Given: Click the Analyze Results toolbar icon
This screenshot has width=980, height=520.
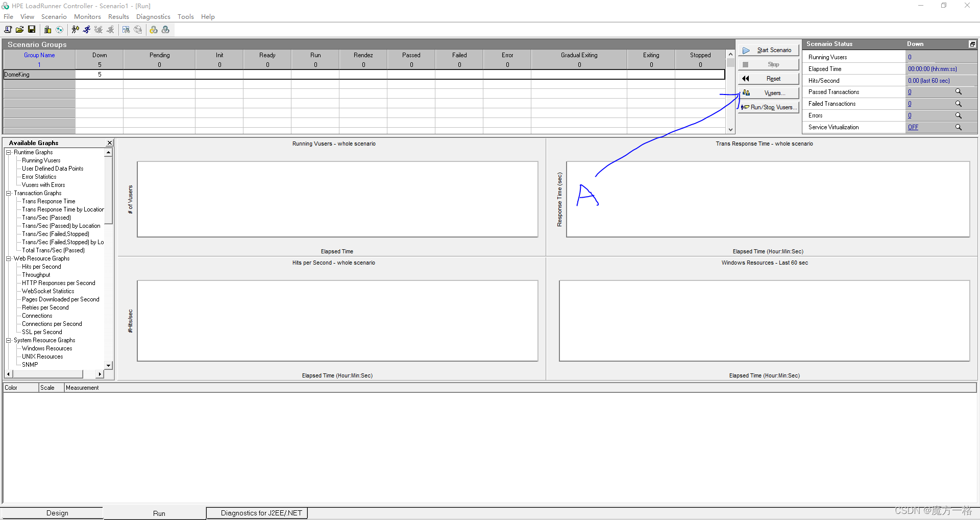Looking at the screenshot, I should (x=126, y=30).
